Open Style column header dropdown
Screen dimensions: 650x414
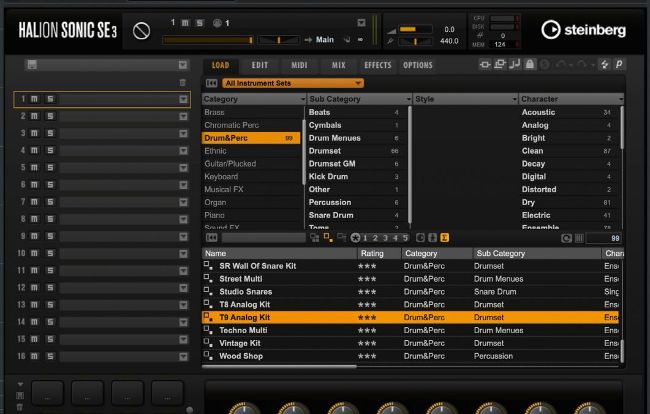(x=514, y=99)
